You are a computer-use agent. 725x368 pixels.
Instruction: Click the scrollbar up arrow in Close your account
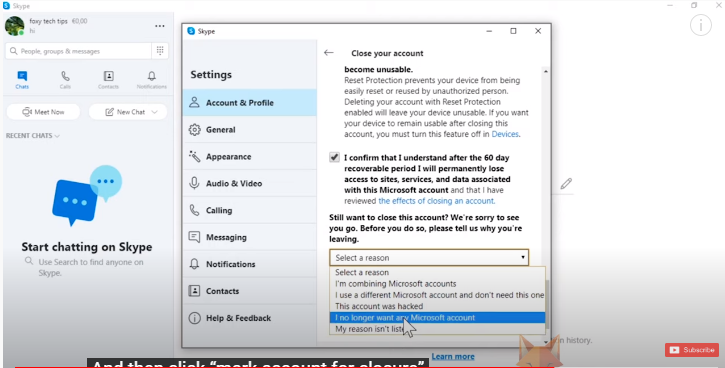pyautogui.click(x=546, y=71)
